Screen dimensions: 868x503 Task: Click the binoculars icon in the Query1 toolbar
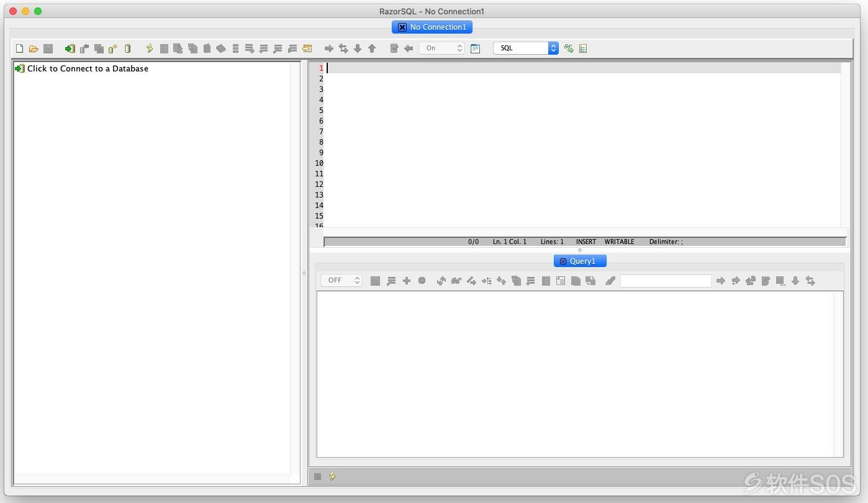pyautogui.click(x=456, y=281)
